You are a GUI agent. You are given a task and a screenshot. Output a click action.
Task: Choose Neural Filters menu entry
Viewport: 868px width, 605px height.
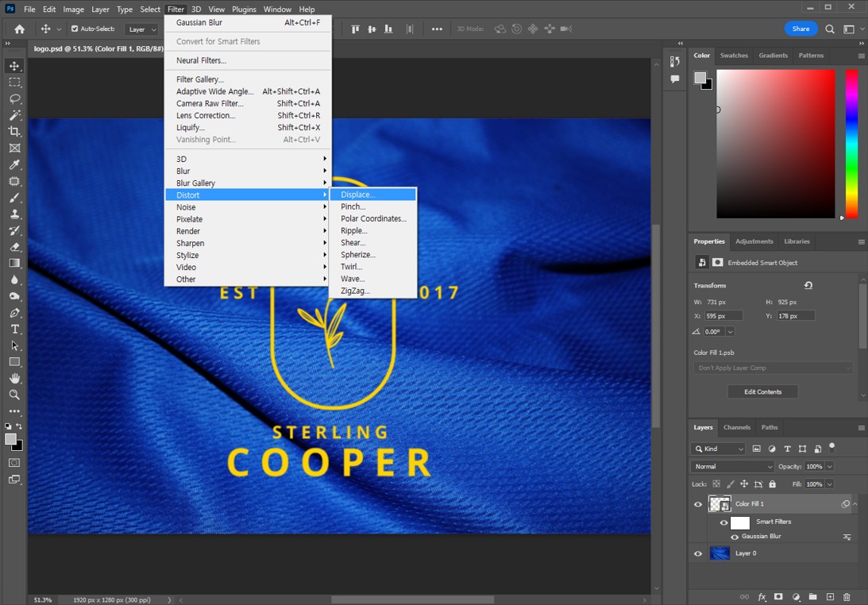click(x=248, y=60)
